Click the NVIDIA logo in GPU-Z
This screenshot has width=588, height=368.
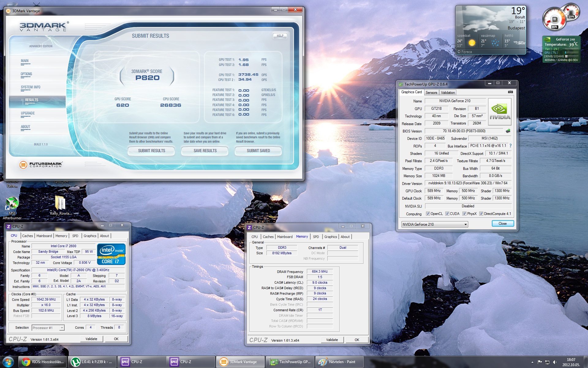point(499,112)
